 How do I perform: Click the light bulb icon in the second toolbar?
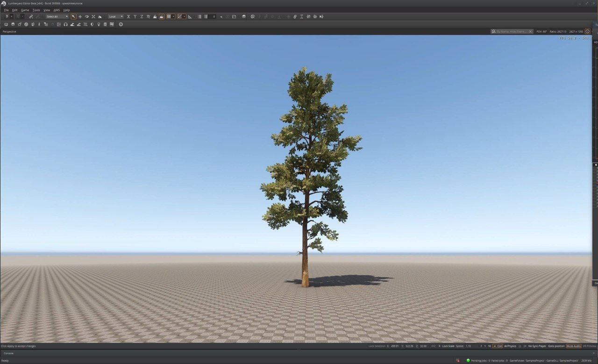click(99, 24)
